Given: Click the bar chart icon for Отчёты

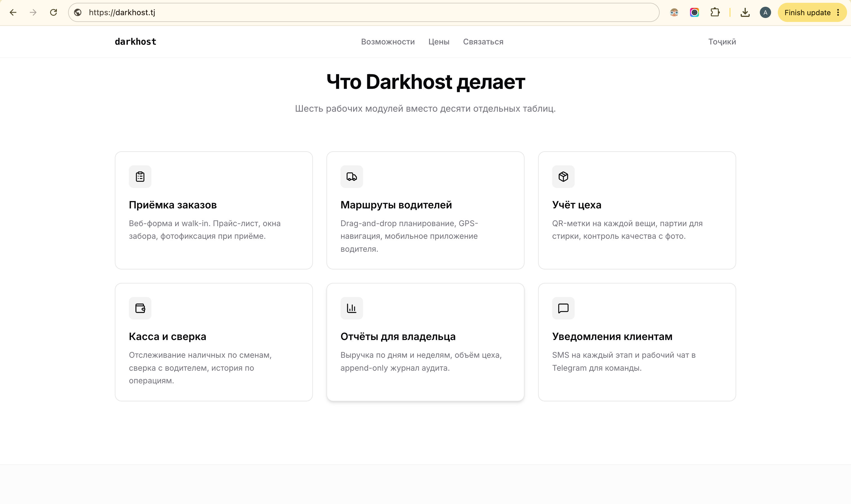Looking at the screenshot, I should coord(351,308).
